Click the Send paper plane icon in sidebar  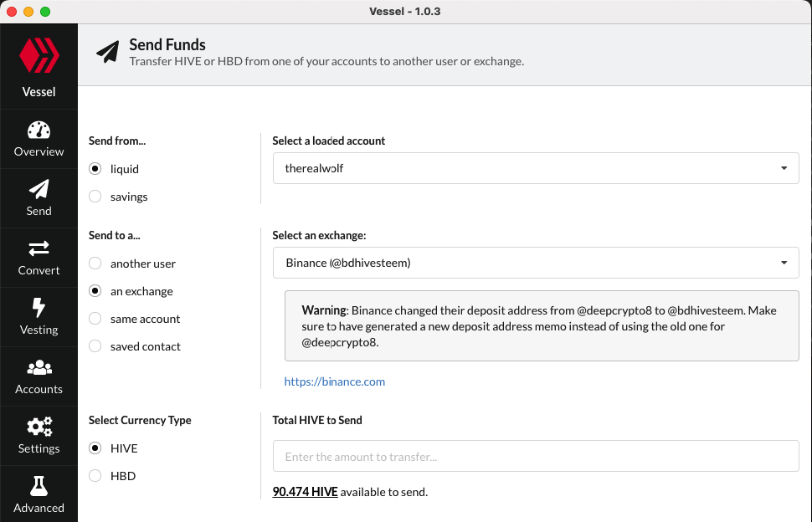39,189
